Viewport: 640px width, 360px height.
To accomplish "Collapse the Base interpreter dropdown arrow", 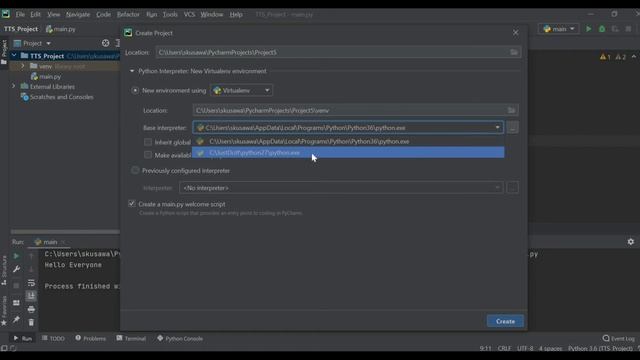I will (x=497, y=128).
